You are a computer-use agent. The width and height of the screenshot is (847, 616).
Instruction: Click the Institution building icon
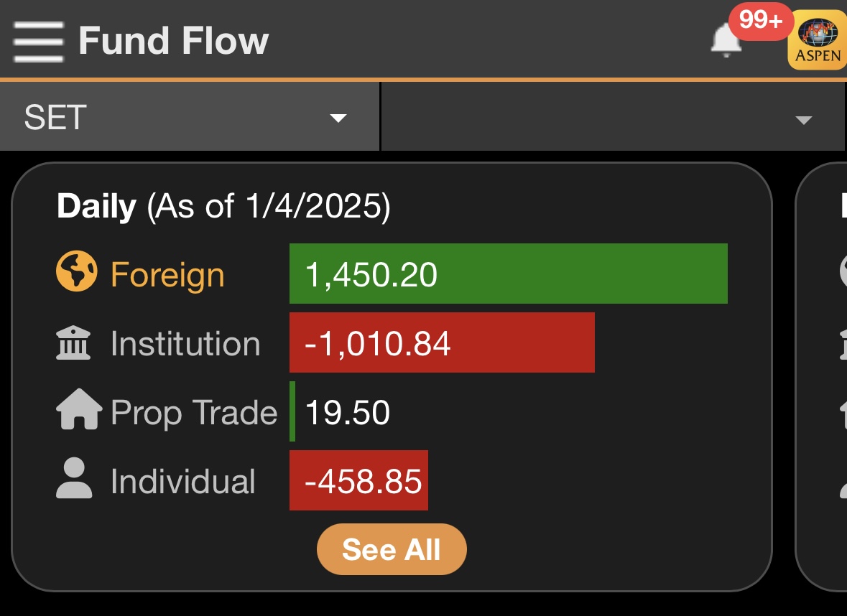point(74,343)
